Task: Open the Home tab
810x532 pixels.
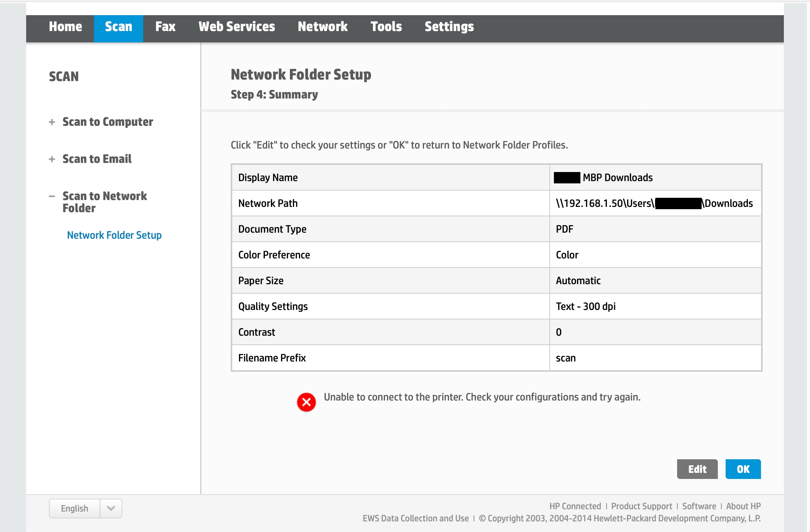Action: [x=65, y=27]
